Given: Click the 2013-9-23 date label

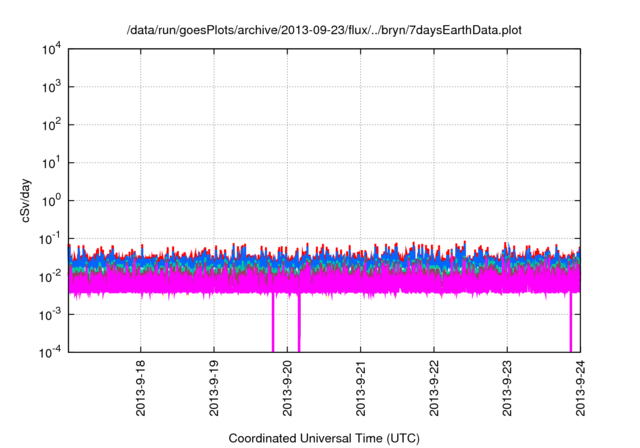Looking at the screenshot, I should point(507,388).
